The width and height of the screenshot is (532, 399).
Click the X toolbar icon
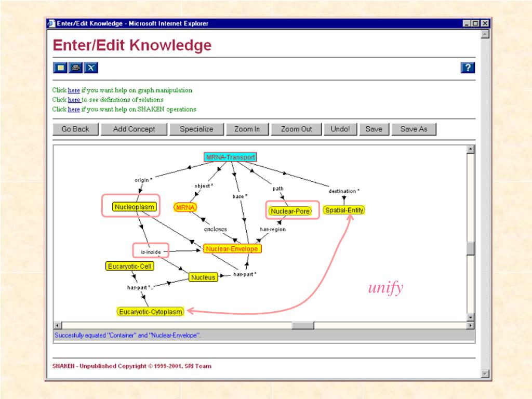pyautogui.click(x=90, y=68)
